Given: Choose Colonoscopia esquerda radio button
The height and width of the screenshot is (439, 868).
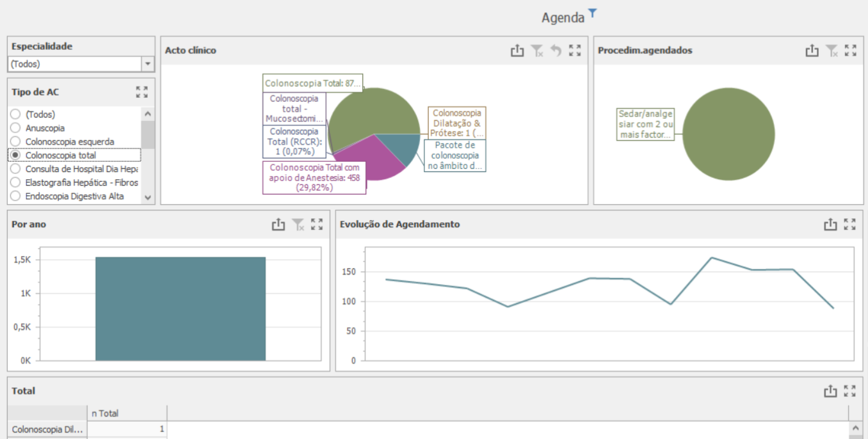Looking at the screenshot, I should 15,141.
